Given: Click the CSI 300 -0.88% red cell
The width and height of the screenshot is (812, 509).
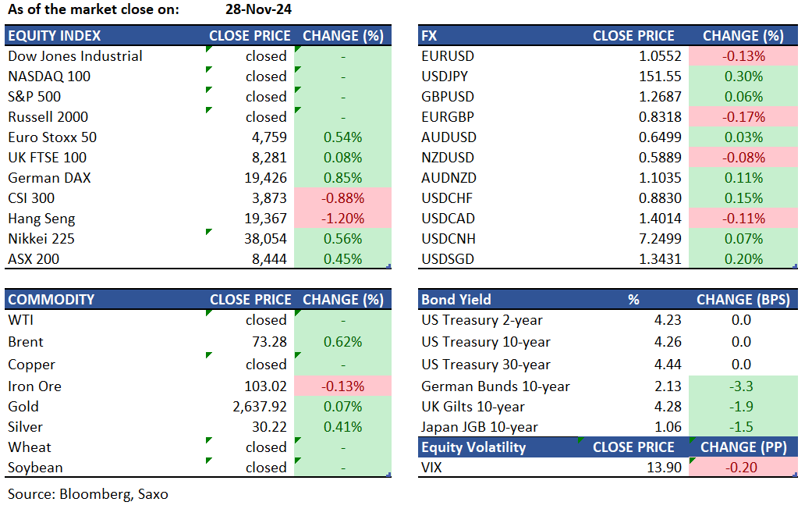Looking at the screenshot, I should (x=343, y=198).
